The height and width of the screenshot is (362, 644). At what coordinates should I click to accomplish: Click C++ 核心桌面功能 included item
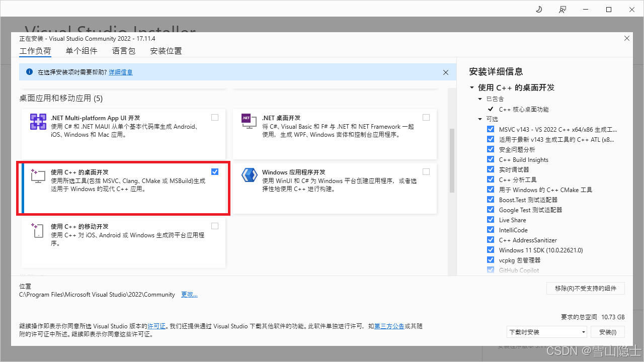coord(524,109)
